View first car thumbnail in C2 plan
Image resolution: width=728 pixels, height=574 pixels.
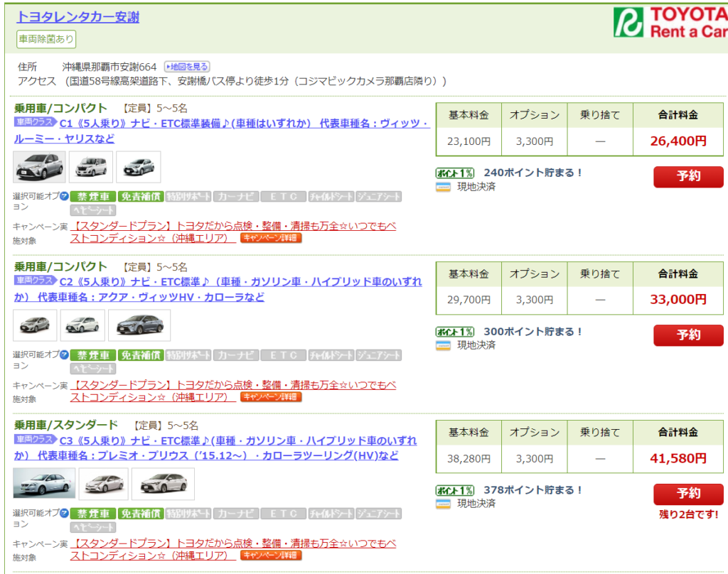click(35, 325)
